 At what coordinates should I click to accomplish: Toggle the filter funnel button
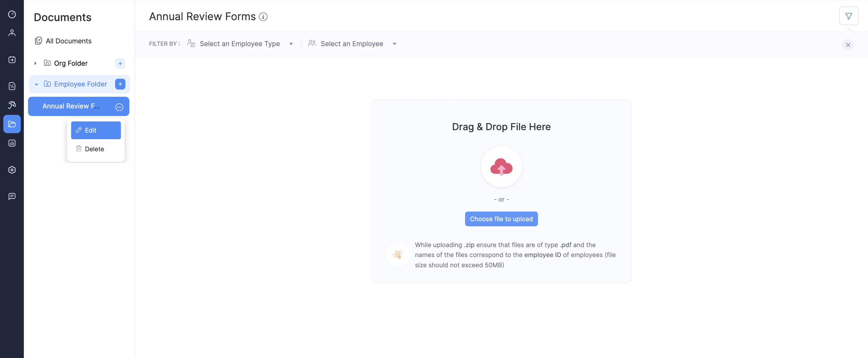click(848, 16)
